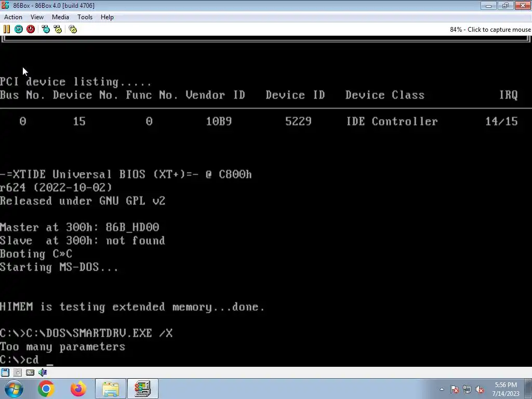The height and width of the screenshot is (399, 532).
Task: Click the 86Box title bar icon
Action: (5, 5)
